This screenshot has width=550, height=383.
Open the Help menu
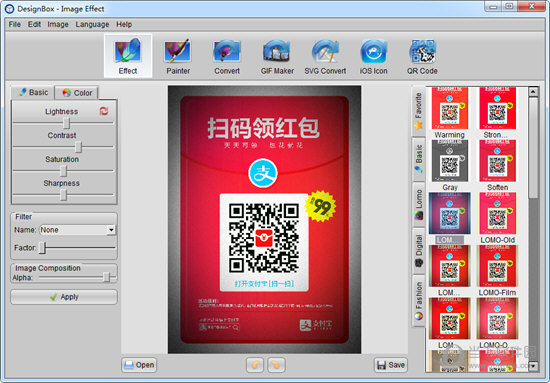pyautogui.click(x=124, y=25)
